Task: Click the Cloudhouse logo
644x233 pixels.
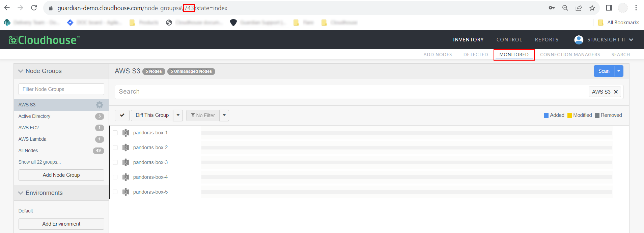Action: pyautogui.click(x=45, y=40)
